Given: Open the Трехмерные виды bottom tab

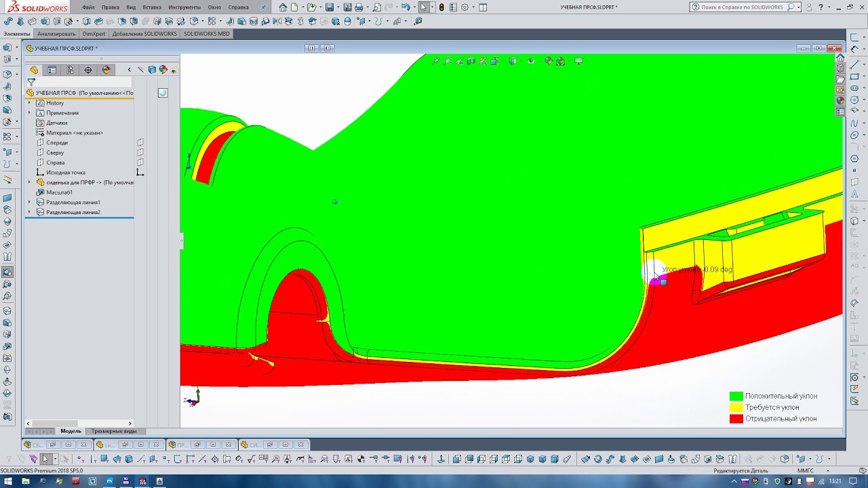Looking at the screenshot, I should 114,431.
